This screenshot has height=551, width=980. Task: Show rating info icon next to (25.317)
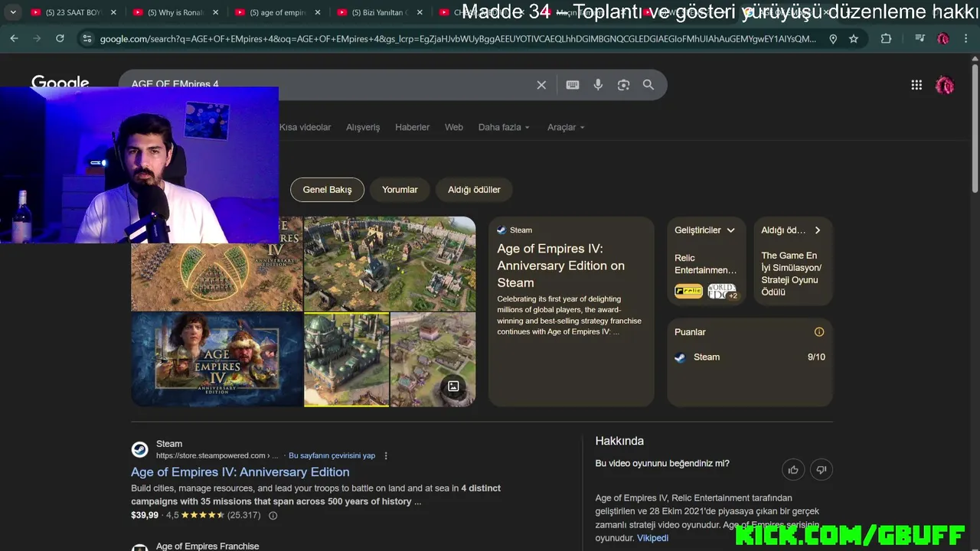click(273, 516)
